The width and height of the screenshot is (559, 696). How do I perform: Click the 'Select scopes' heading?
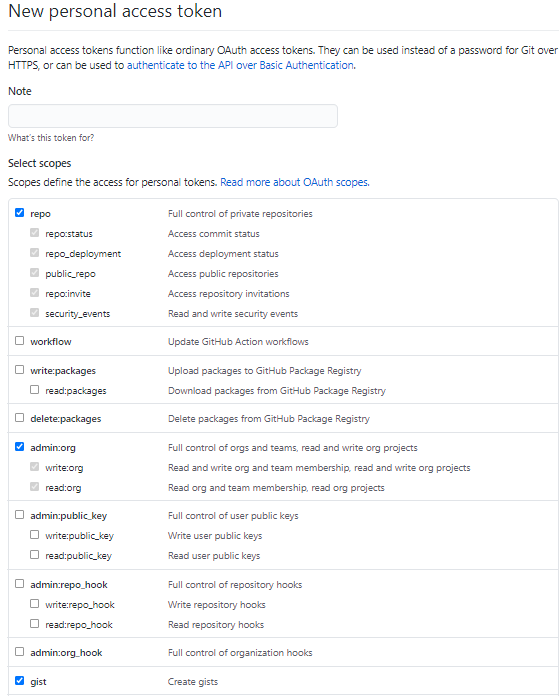point(40,163)
